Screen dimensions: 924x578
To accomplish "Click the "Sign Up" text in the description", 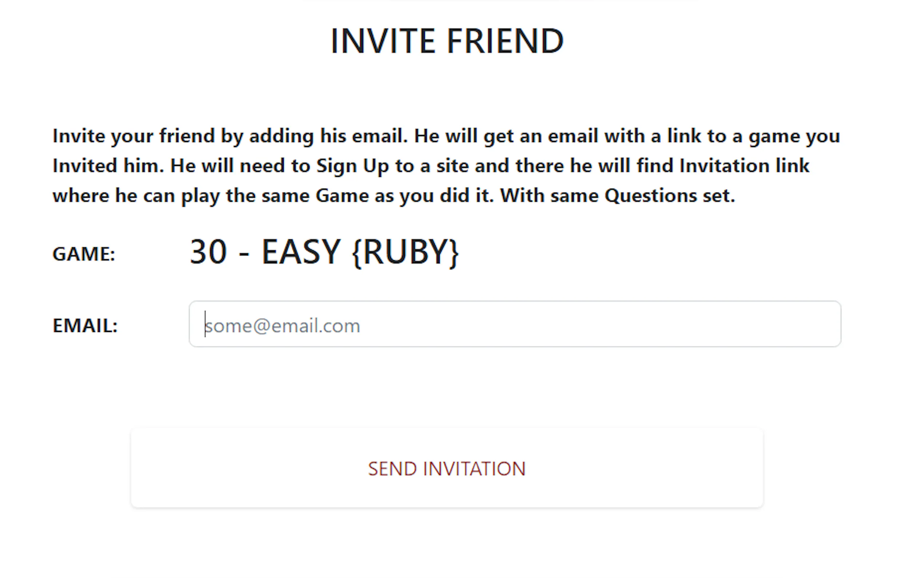I will point(352,166).
